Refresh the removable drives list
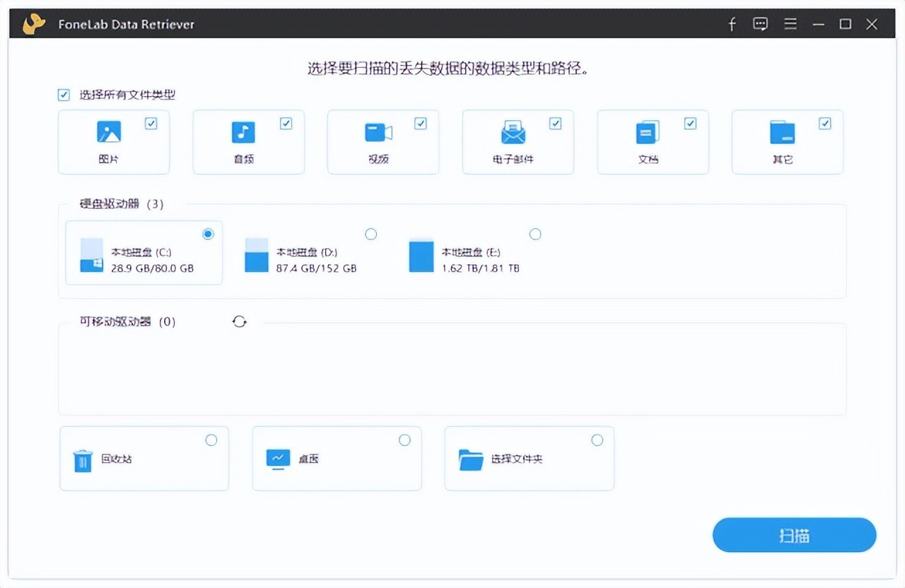905x588 pixels. click(240, 322)
